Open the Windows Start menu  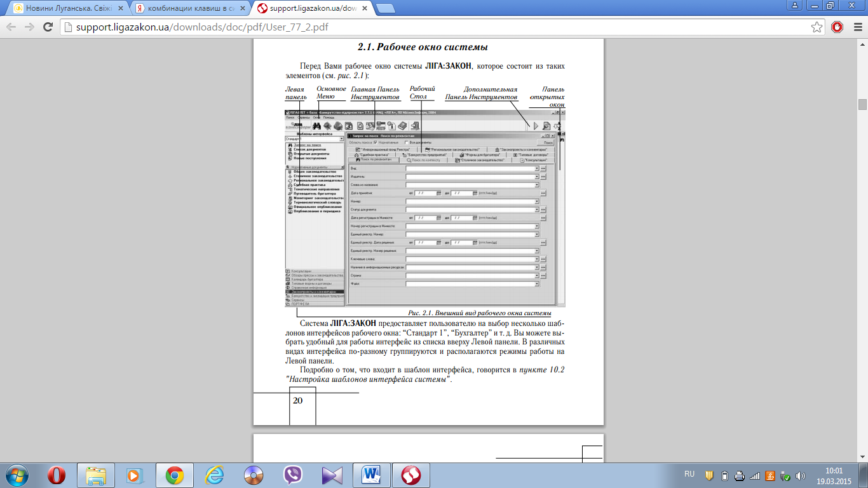coord(17,475)
